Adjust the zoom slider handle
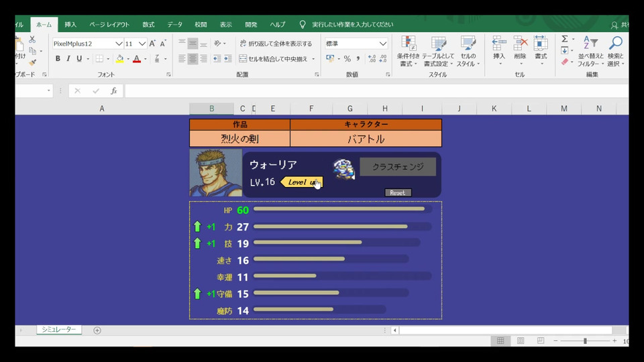Viewport: 644px width, 362px height. [x=585, y=341]
